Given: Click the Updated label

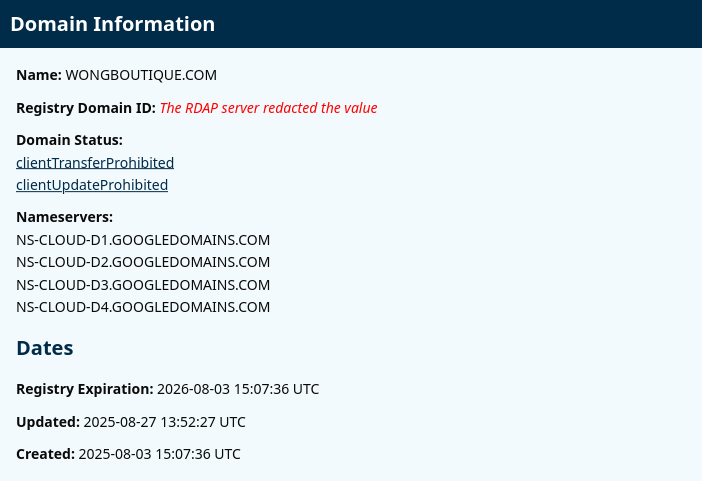Looking at the screenshot, I should pos(48,422).
